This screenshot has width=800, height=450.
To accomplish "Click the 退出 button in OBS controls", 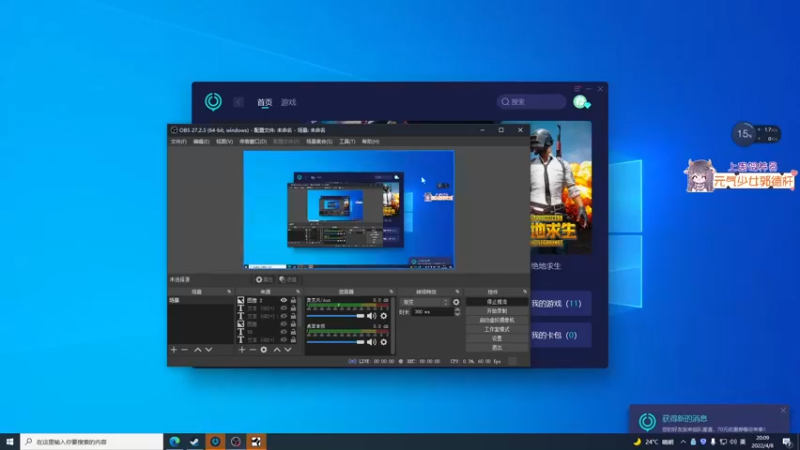I will 496,347.
